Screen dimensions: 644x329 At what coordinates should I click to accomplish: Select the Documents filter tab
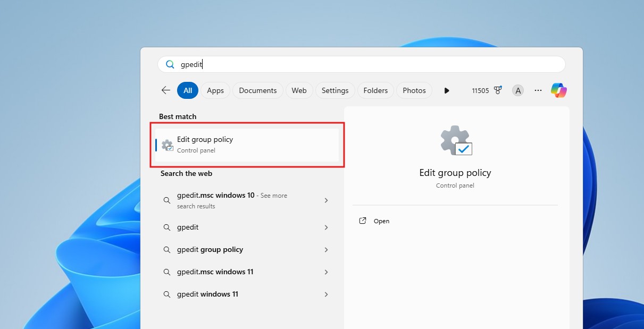[257, 90]
